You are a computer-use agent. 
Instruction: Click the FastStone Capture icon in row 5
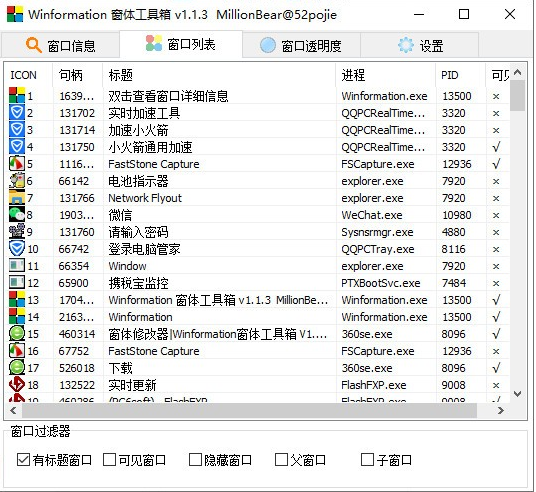point(17,163)
